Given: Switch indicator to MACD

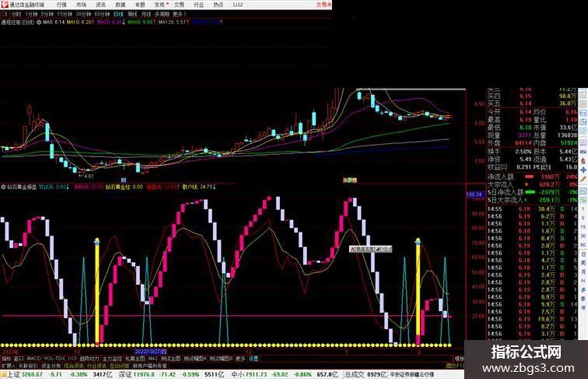Looking at the screenshot, I should click(34, 358).
